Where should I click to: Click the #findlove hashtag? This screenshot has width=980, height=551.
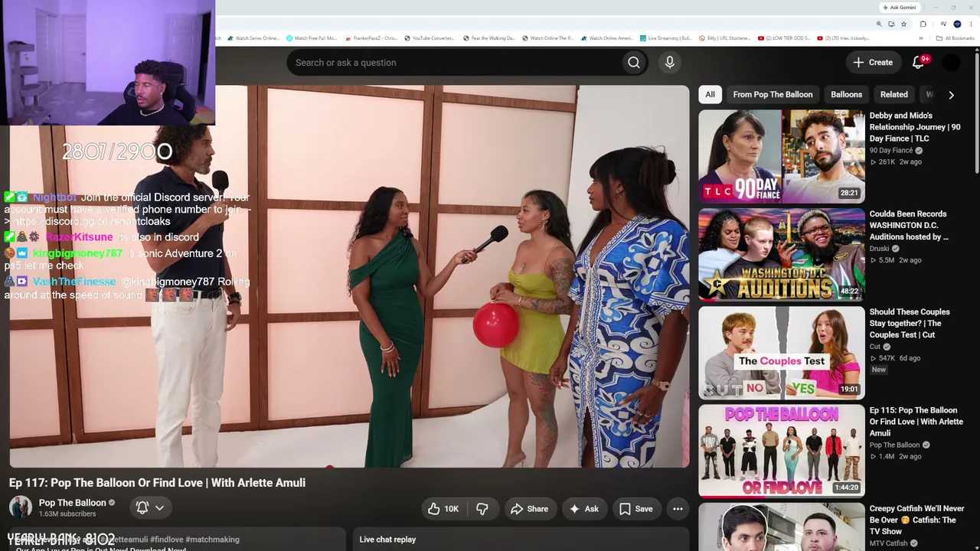[166, 540]
